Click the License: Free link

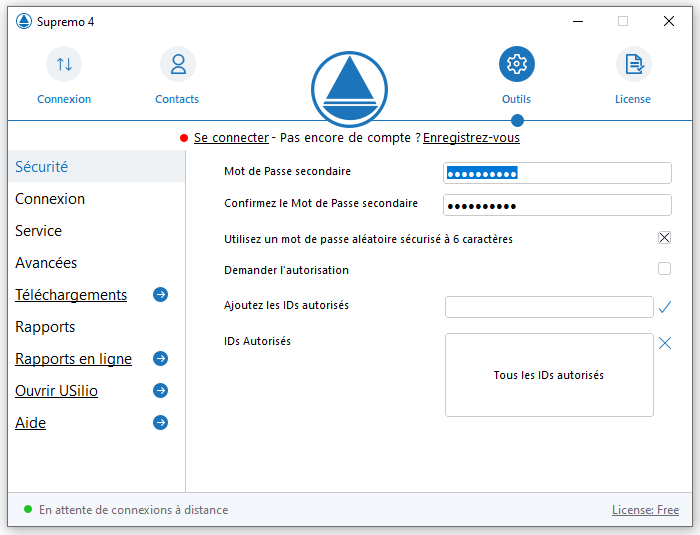point(646,510)
